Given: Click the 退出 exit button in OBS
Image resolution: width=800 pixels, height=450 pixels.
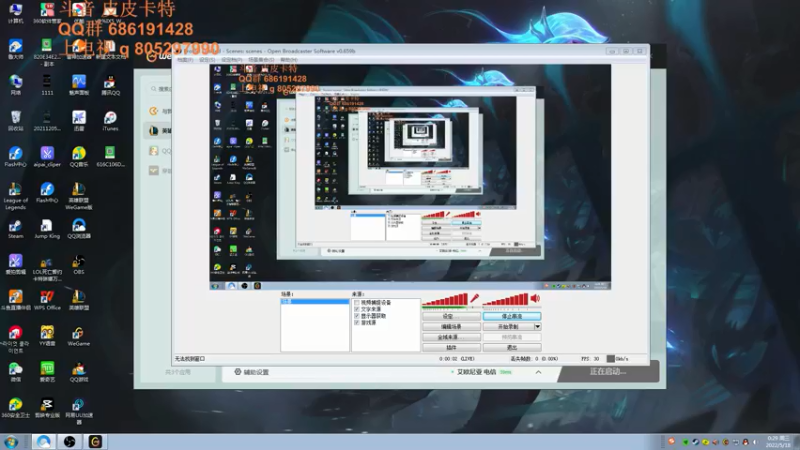Looking at the screenshot, I should 512,347.
